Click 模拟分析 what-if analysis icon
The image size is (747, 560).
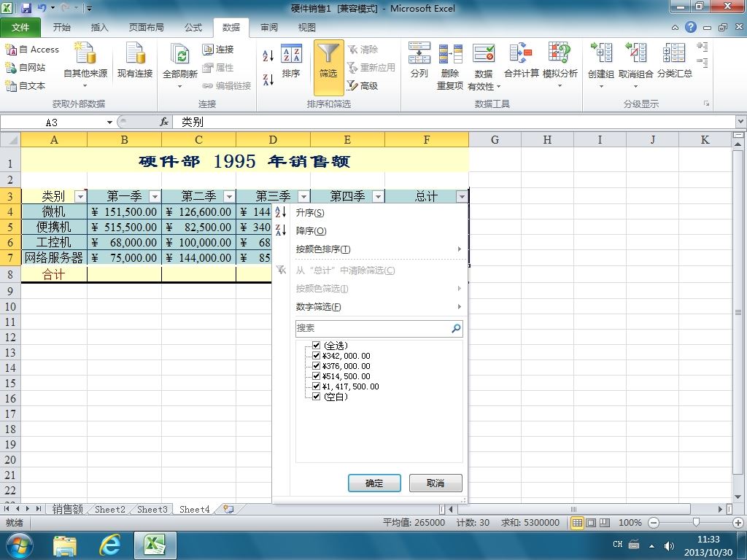560,52
